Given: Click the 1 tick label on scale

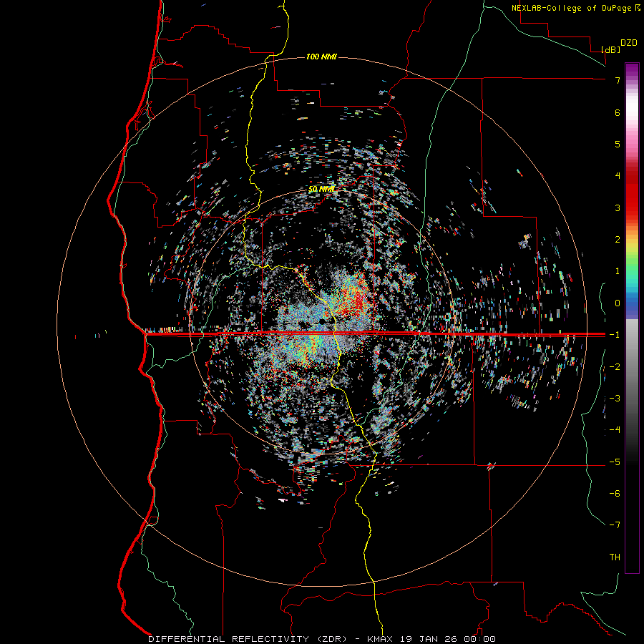Looking at the screenshot, I should pyautogui.click(x=618, y=271).
